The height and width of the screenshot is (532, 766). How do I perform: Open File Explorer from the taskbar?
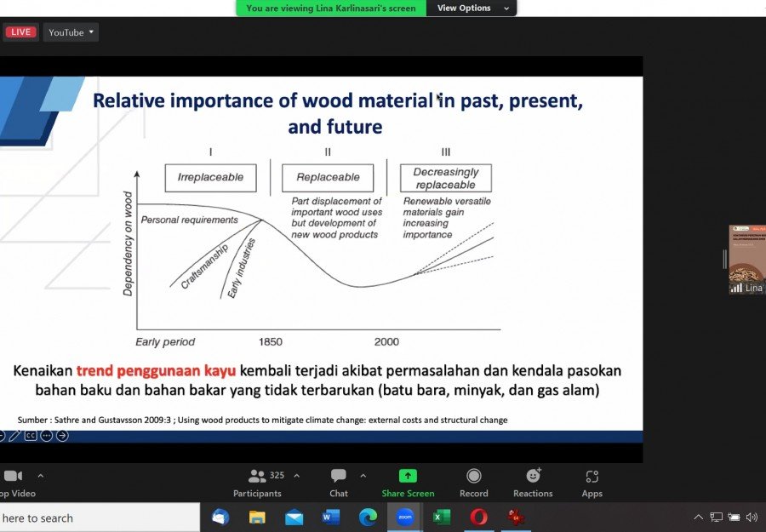click(257, 518)
